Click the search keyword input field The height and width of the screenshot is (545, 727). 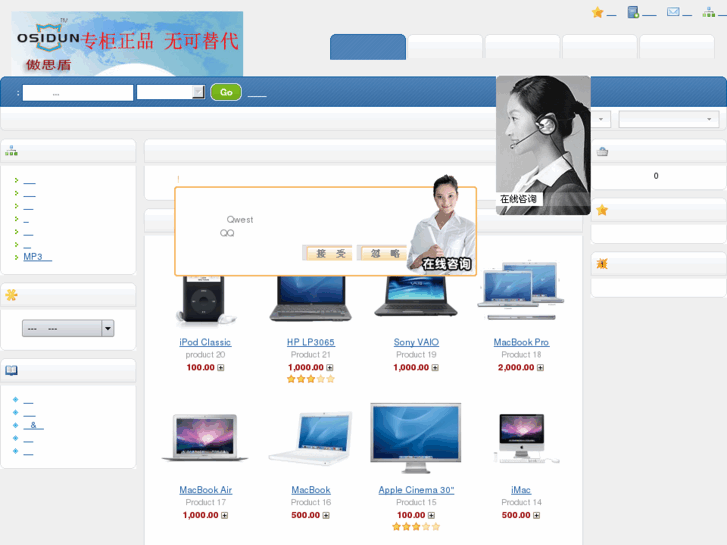(78, 92)
